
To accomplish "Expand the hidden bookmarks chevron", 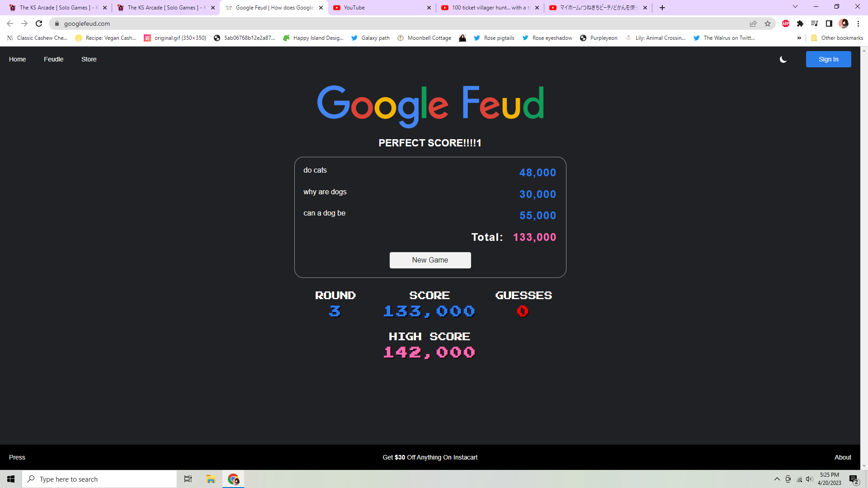I will pyautogui.click(x=799, y=38).
